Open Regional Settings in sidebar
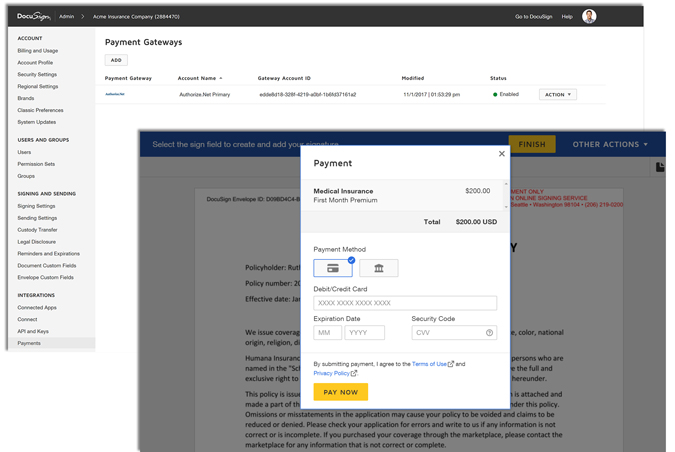The image size is (675, 452). tap(38, 87)
